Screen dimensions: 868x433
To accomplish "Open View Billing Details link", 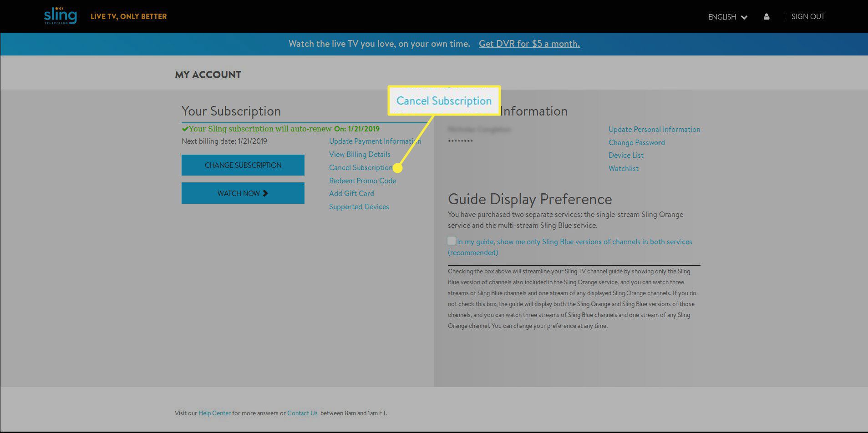I will pyautogui.click(x=360, y=155).
